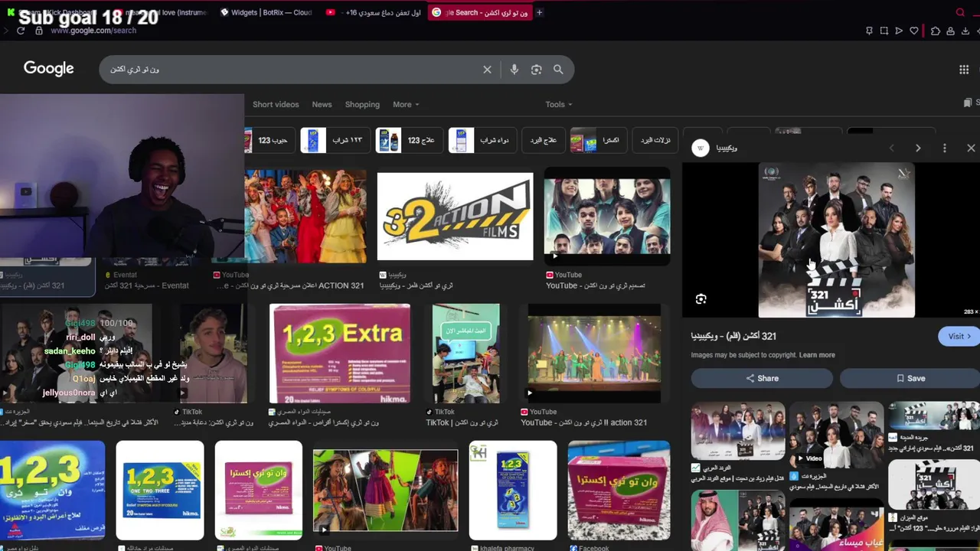Select the ١٢٣ شراب suggestion chip

click(335, 141)
